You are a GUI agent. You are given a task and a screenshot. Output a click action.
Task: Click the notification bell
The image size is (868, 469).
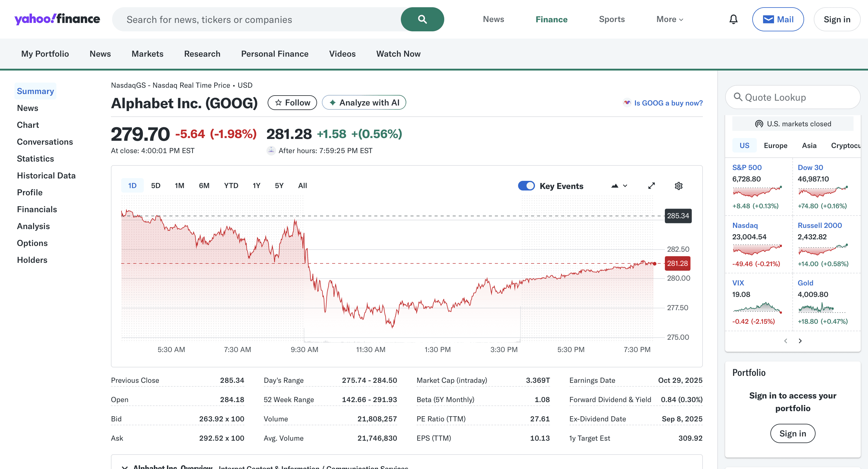coord(733,19)
